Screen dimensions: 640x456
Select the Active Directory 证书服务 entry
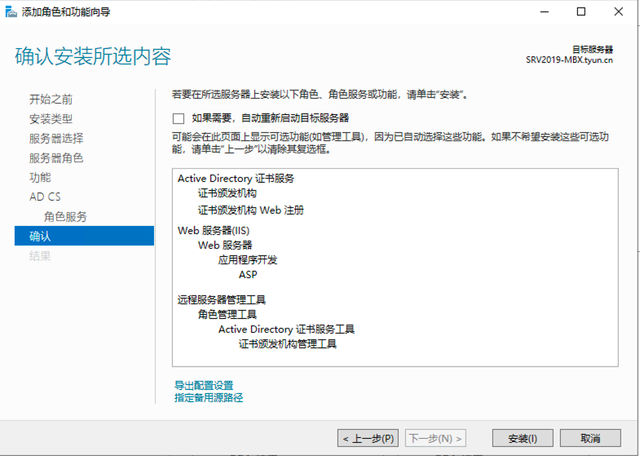point(236,178)
